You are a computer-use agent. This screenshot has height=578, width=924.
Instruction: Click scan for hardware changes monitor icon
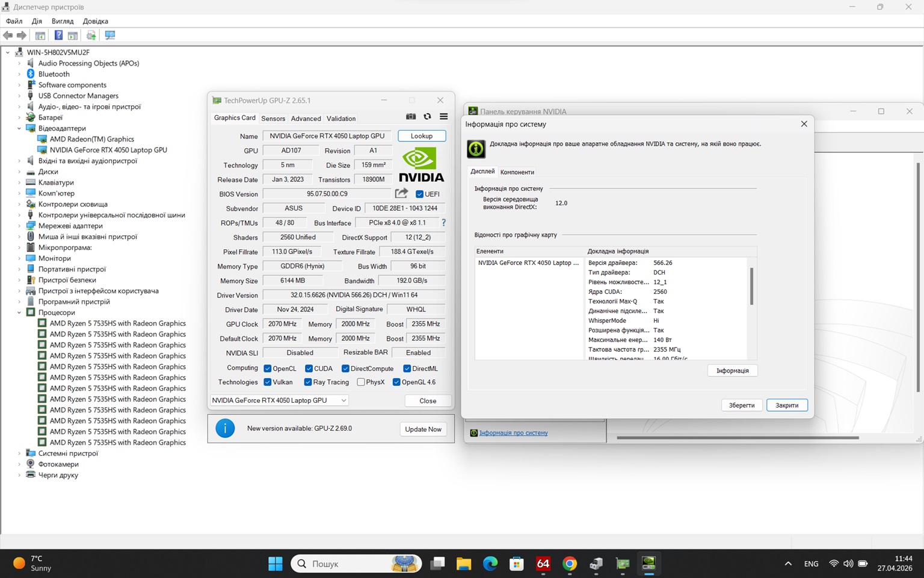coord(109,36)
